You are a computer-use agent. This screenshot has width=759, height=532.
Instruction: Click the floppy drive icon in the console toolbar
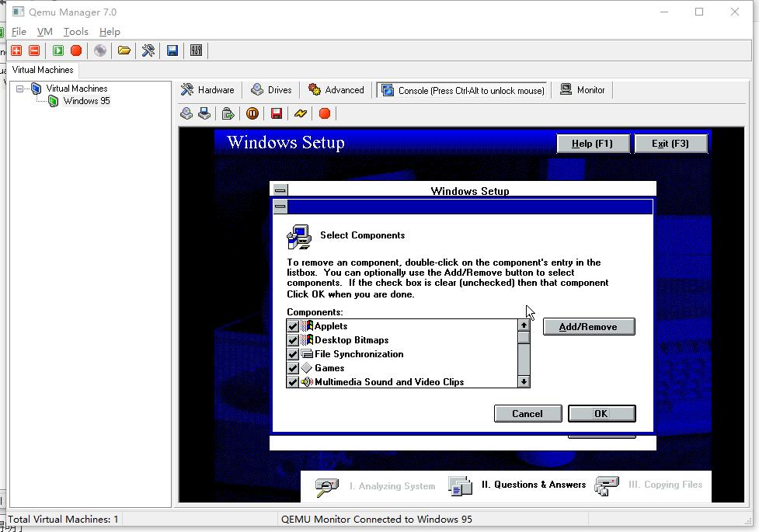[204, 113]
